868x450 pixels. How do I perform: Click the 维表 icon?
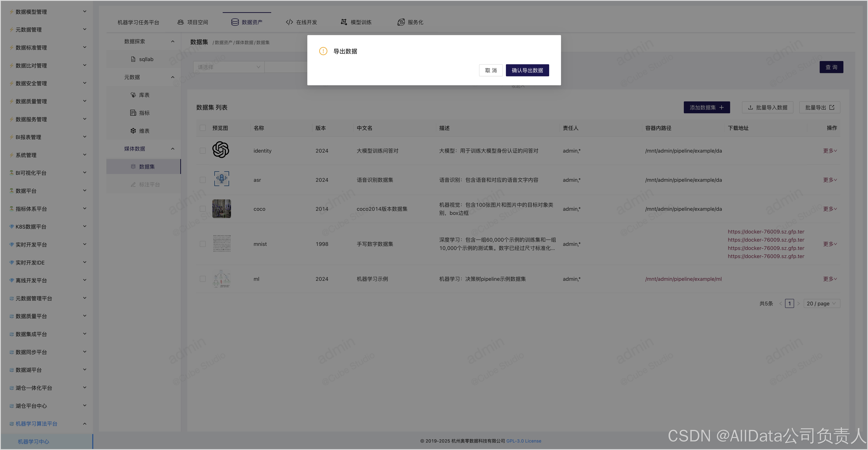133,131
